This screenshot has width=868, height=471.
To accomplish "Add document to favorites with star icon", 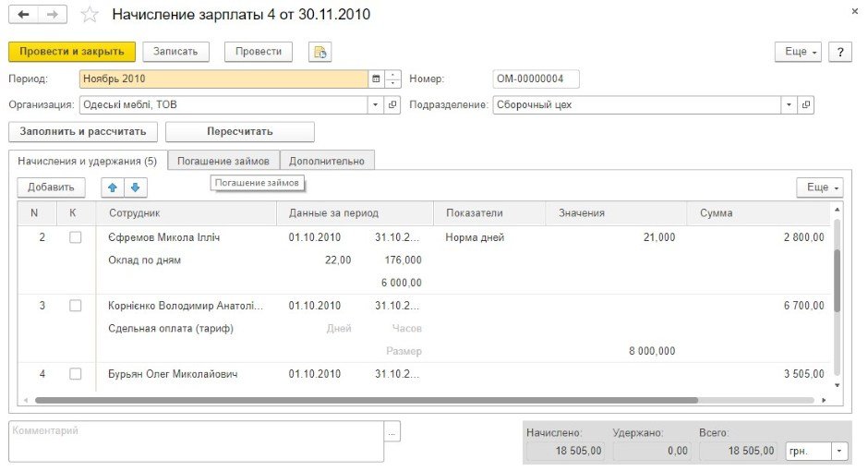I will coord(89,15).
